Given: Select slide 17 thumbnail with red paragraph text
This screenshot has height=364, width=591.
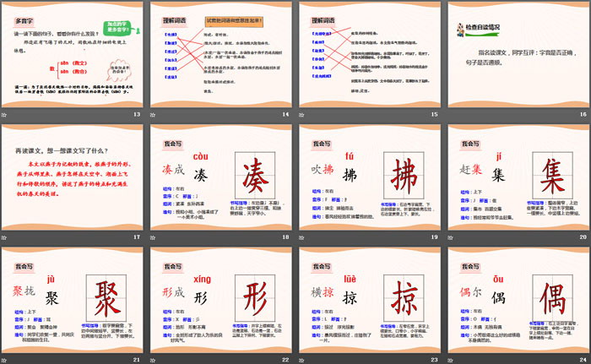Looking at the screenshot, I should pos(73,177).
